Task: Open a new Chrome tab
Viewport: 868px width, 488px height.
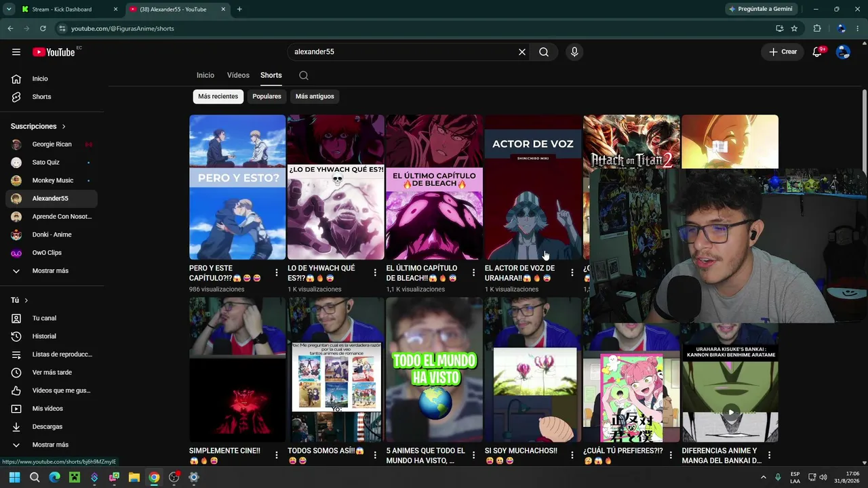Action: [x=239, y=9]
